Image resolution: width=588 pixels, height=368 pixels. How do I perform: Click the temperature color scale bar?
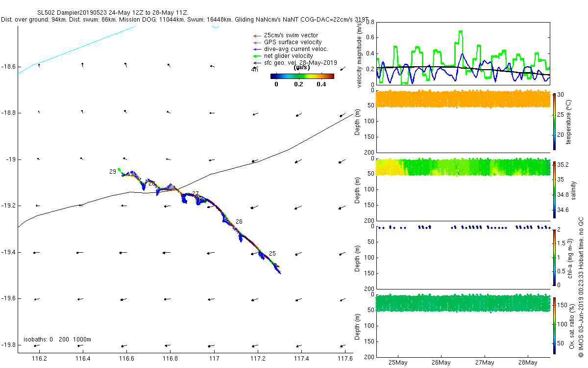tap(554, 121)
